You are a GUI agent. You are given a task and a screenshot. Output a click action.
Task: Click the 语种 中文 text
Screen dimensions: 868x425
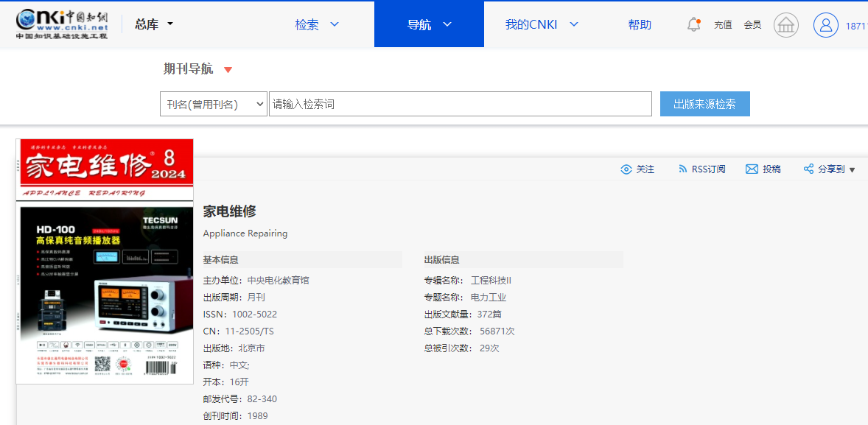coord(226,365)
